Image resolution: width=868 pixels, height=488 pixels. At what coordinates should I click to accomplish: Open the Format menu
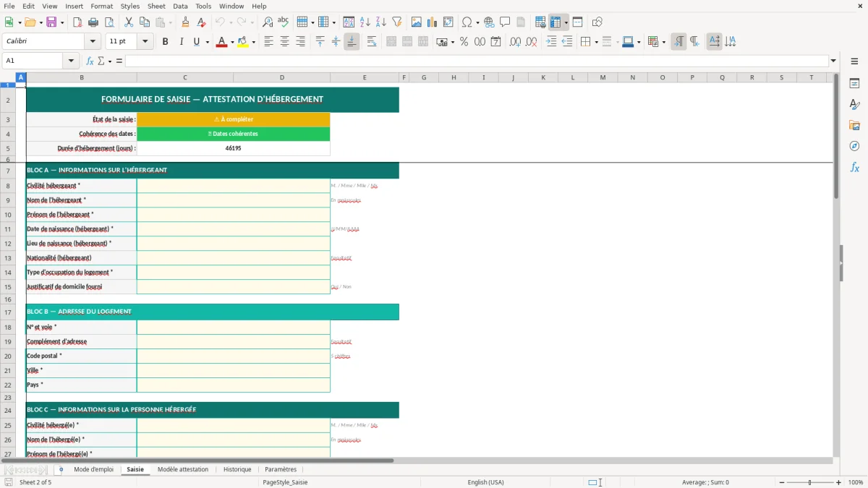click(x=101, y=6)
